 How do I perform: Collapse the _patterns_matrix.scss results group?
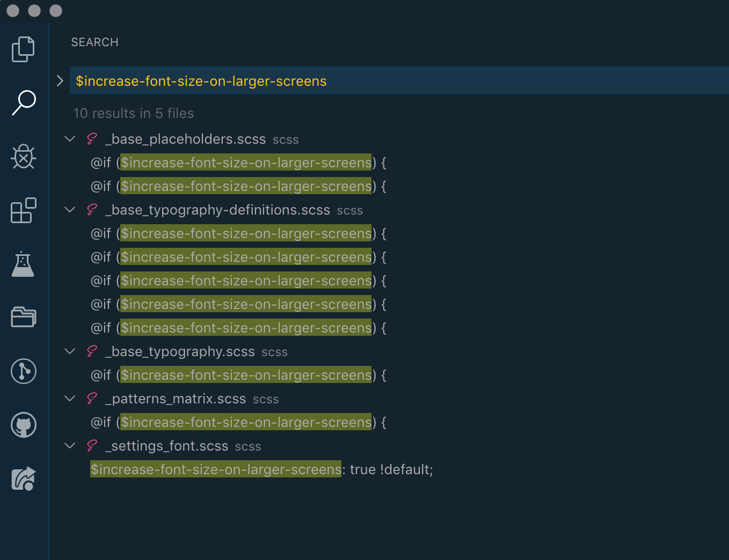pos(69,398)
